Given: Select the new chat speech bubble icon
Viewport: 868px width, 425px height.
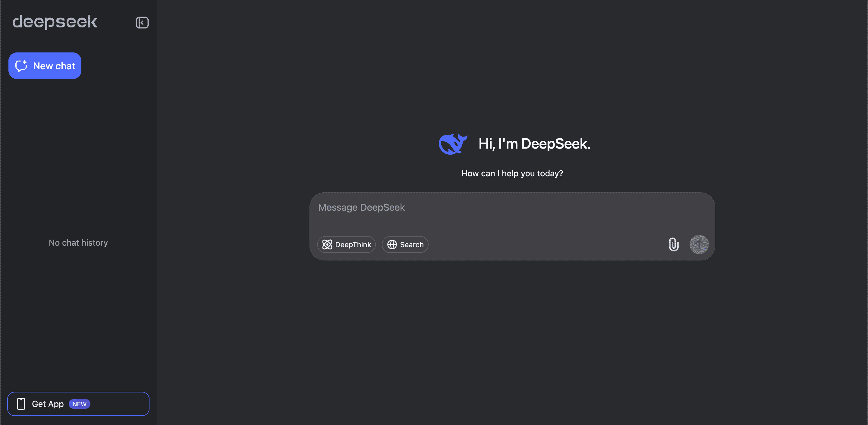Looking at the screenshot, I should [21, 66].
